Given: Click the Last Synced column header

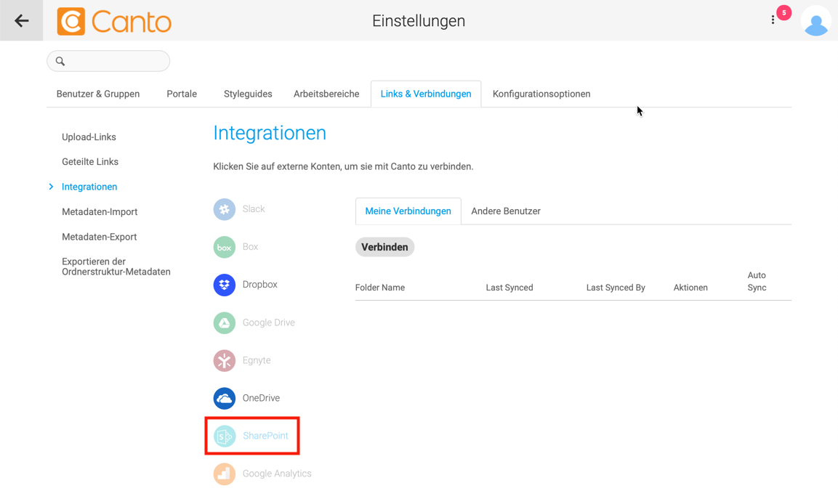Looking at the screenshot, I should (x=509, y=288).
